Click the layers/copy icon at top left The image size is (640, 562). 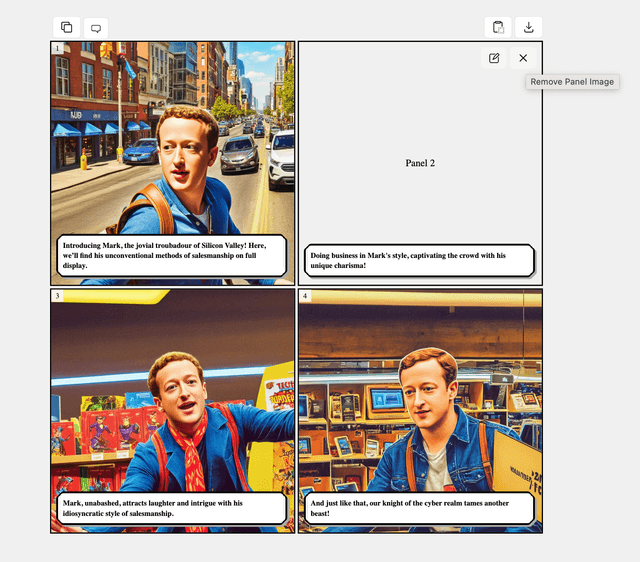pyautogui.click(x=67, y=28)
